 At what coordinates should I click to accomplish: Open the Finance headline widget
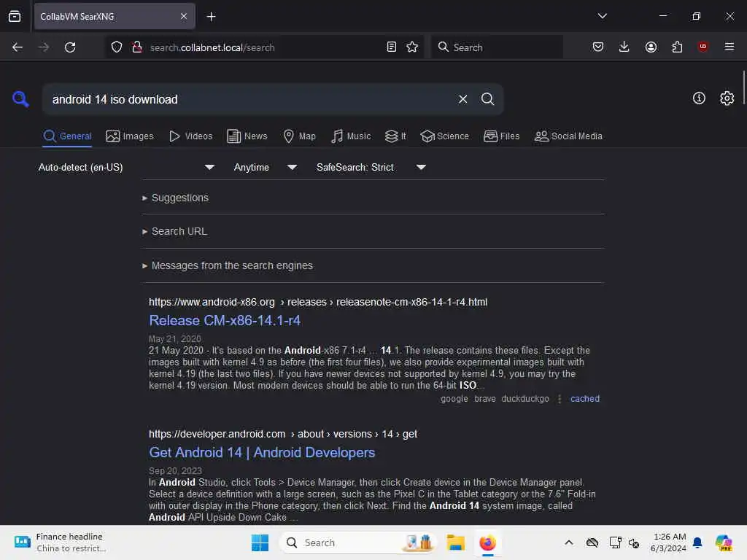[58, 542]
